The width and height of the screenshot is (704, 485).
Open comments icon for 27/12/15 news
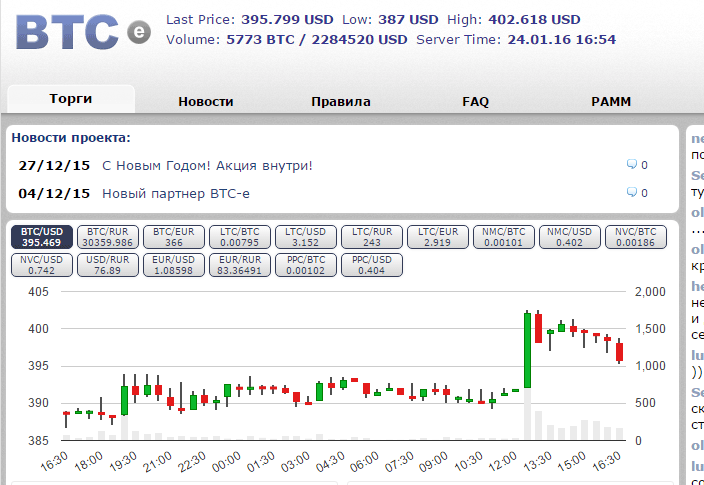[632, 164]
